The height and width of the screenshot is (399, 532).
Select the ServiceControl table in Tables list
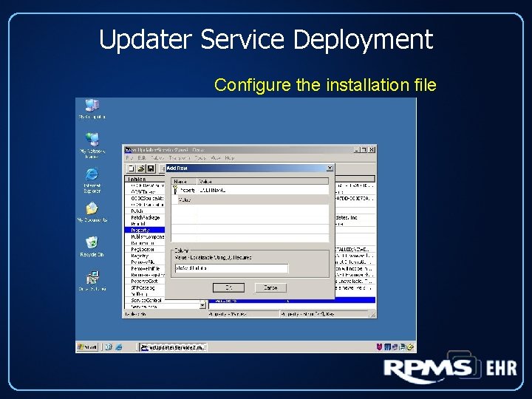coord(145,300)
